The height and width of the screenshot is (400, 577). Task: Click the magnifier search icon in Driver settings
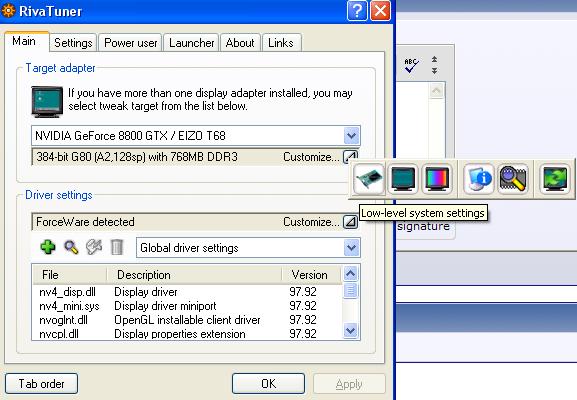(71, 247)
